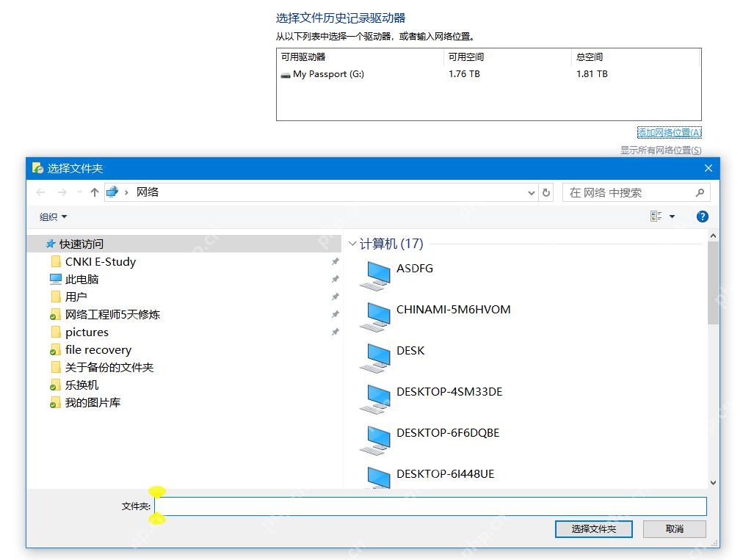This screenshot has width=743, height=560.
Task: Select 此电脑 in the navigation pane
Action: pyautogui.click(x=81, y=279)
